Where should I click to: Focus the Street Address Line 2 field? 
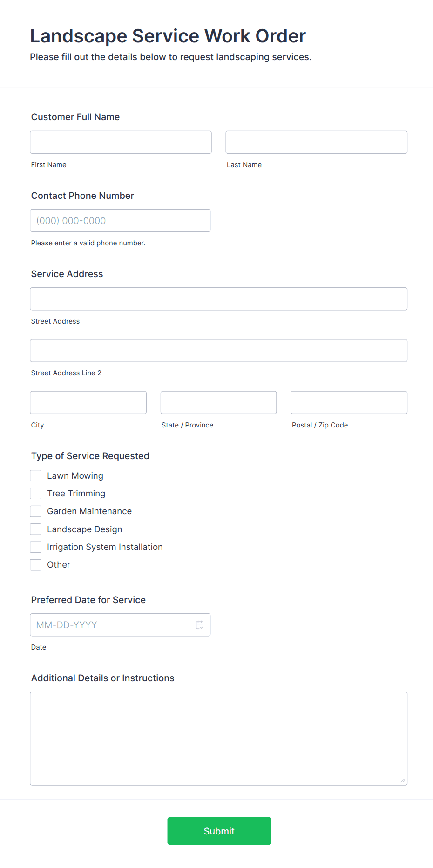point(218,351)
